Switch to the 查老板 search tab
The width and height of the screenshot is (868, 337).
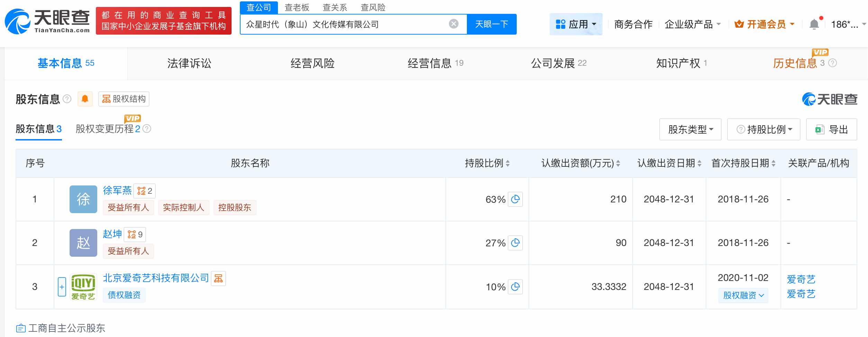coord(297,7)
